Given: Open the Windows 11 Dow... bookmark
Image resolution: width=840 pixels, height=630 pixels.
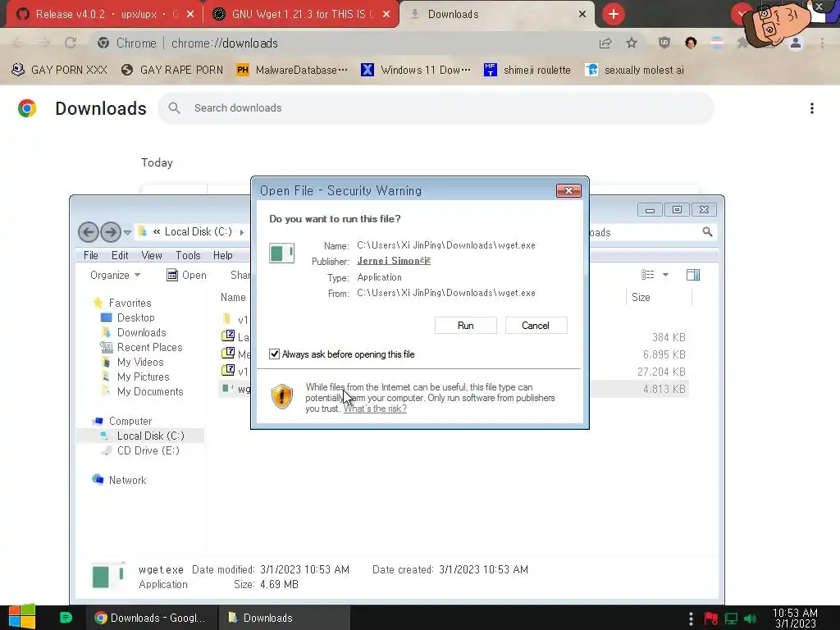Looking at the screenshot, I should point(416,71).
